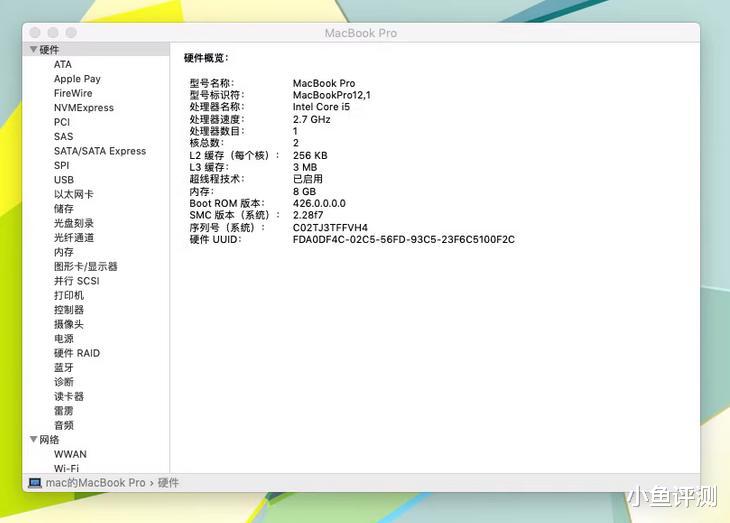The height and width of the screenshot is (523, 730).
Task: Select Wi-Fi under 网络
Action: click(x=67, y=468)
